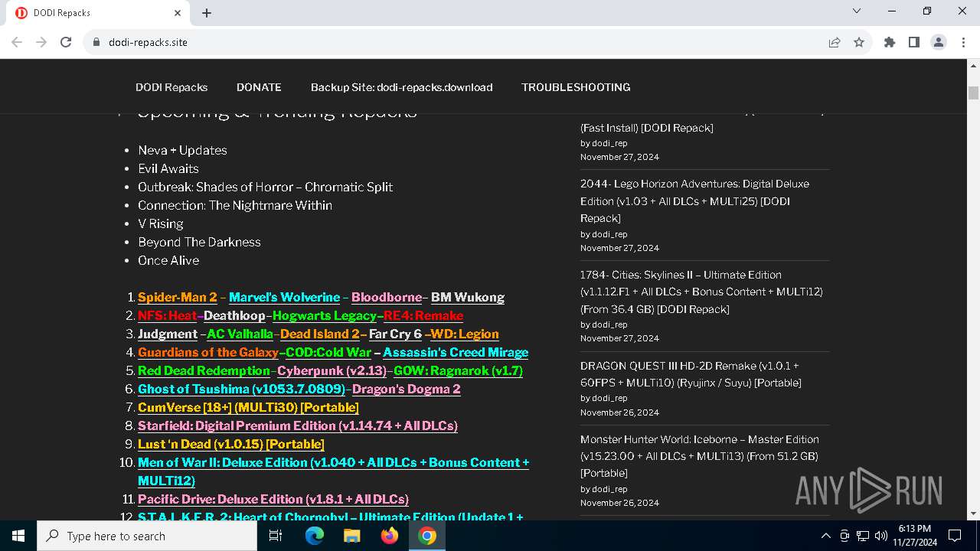Click the browser back arrow
Screen dimensions: 980x551
point(17,42)
